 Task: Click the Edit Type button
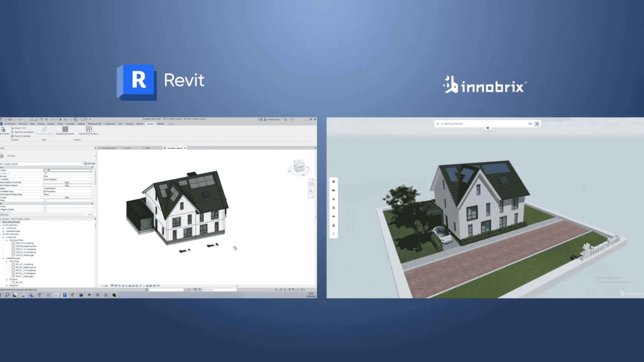click(90, 164)
